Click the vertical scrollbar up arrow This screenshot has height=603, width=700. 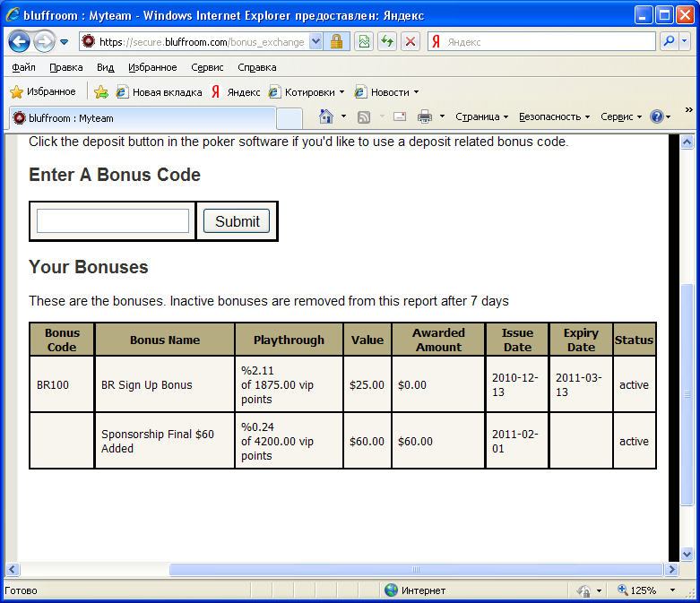tap(687, 142)
